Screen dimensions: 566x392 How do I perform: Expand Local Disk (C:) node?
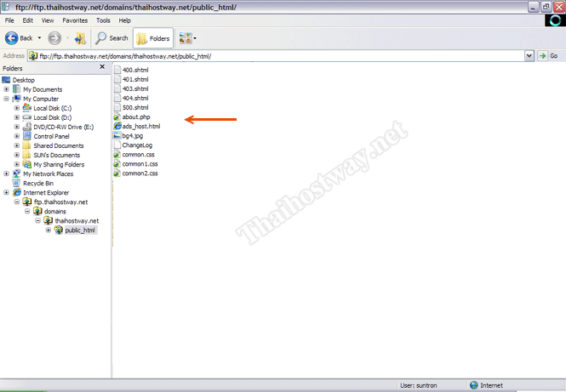pos(17,108)
